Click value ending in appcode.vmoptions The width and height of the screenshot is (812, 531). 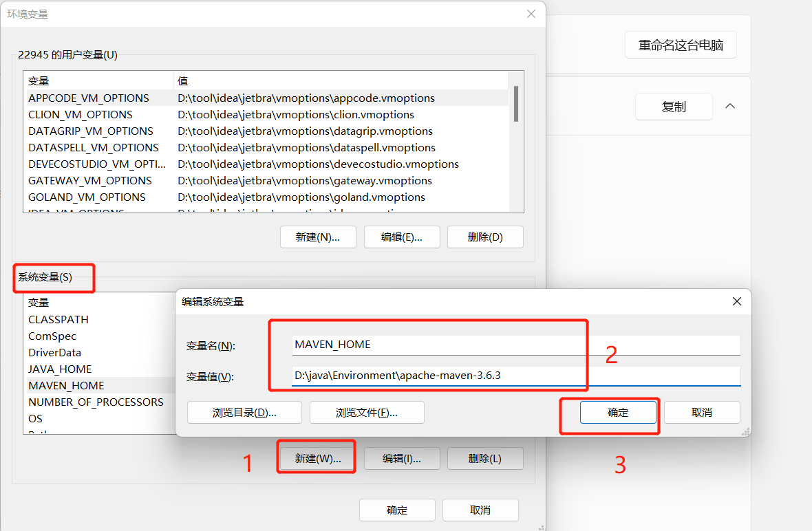[306, 98]
